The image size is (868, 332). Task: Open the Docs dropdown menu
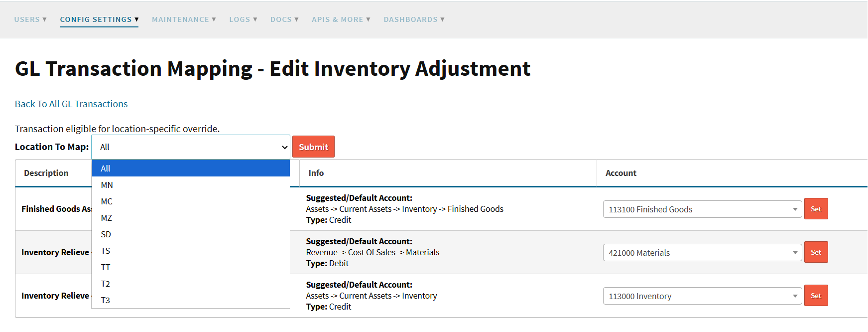284,19
